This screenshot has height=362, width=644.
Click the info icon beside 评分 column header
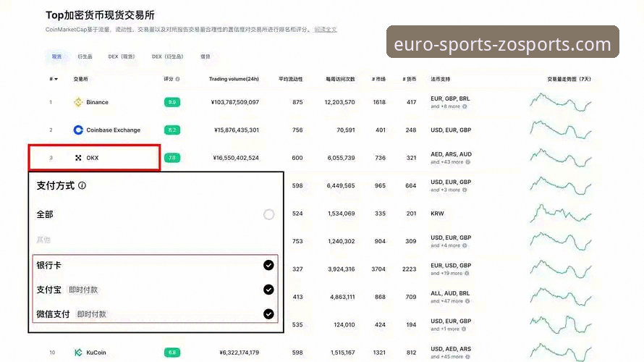178,79
